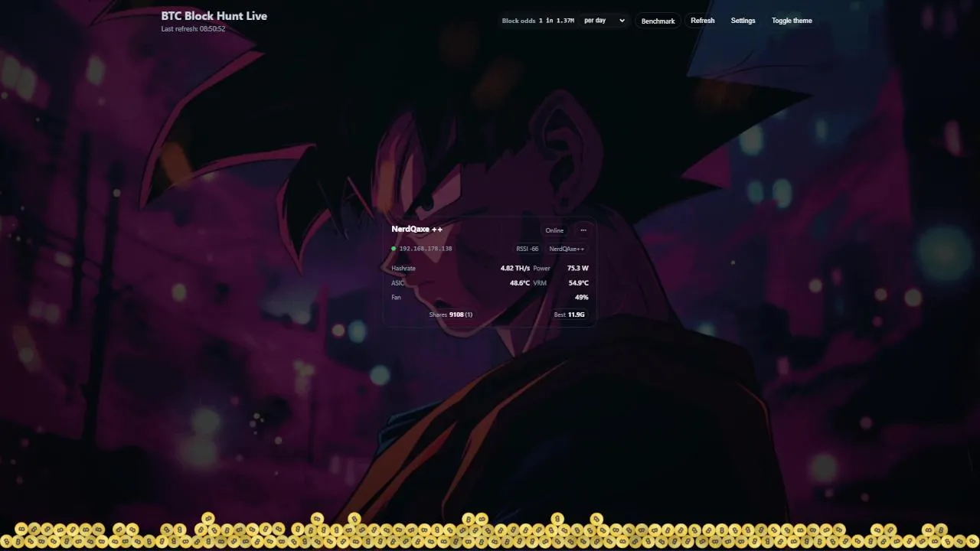Click the Fan label

(x=396, y=297)
